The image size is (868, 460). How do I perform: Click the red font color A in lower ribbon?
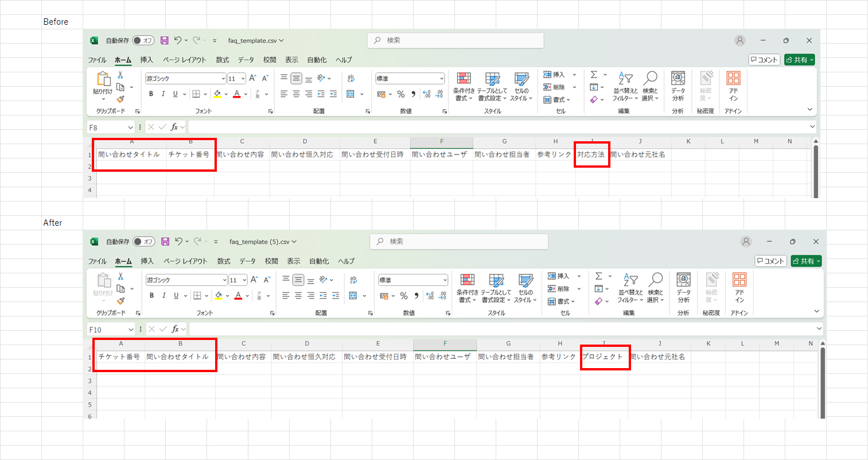(x=239, y=296)
